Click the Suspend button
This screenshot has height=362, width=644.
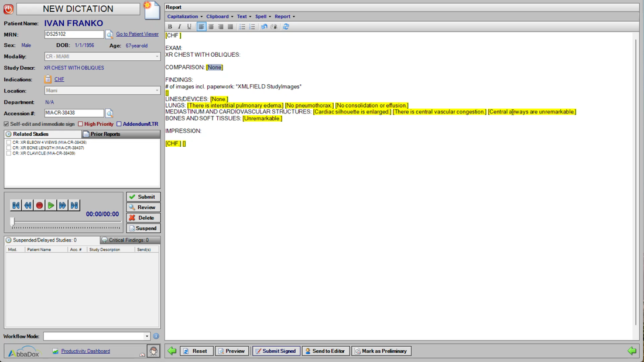(143, 228)
